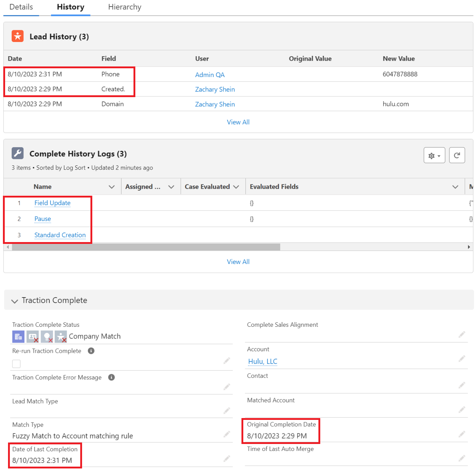Viewport: 476px width, 471px height.
Task: Click the Lead History star icon
Action: pyautogui.click(x=18, y=37)
